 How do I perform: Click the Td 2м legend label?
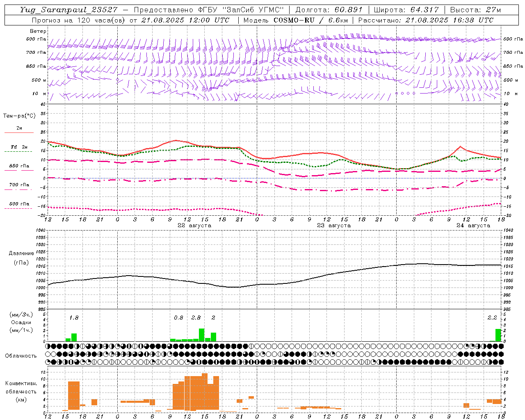[19, 147]
